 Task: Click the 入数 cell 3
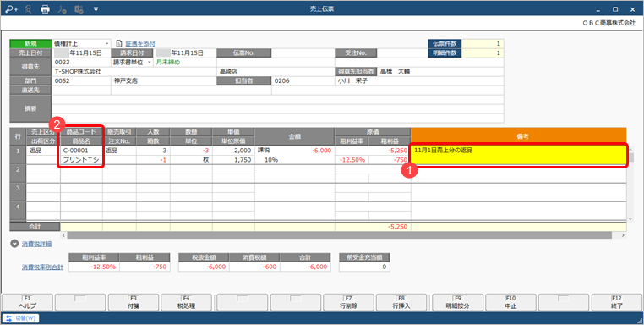(x=153, y=151)
